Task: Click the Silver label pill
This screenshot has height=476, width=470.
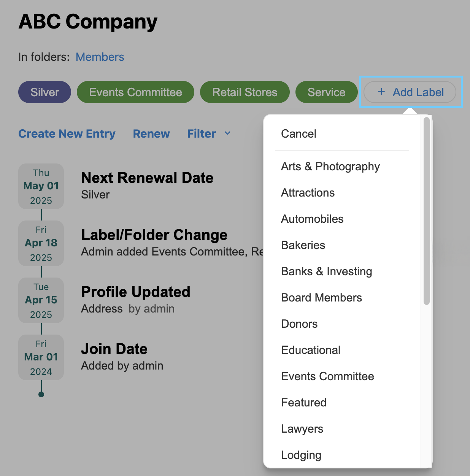Action: tap(44, 92)
